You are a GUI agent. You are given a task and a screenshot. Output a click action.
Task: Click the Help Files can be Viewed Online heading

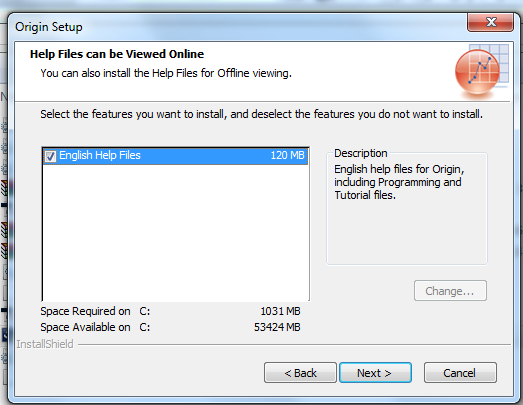click(117, 54)
